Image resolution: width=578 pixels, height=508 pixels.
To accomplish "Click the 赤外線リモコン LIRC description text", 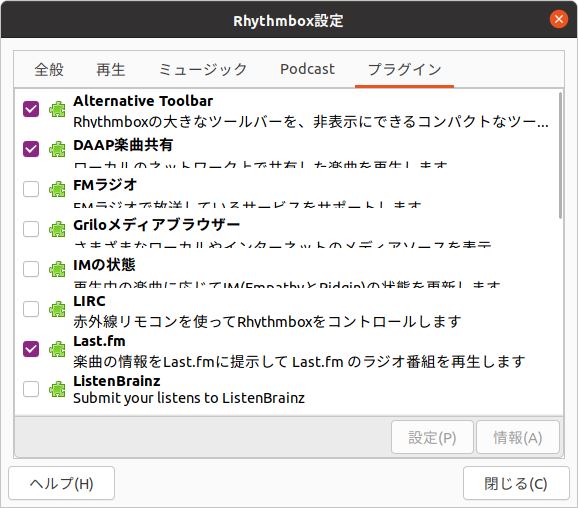I will click(267, 322).
